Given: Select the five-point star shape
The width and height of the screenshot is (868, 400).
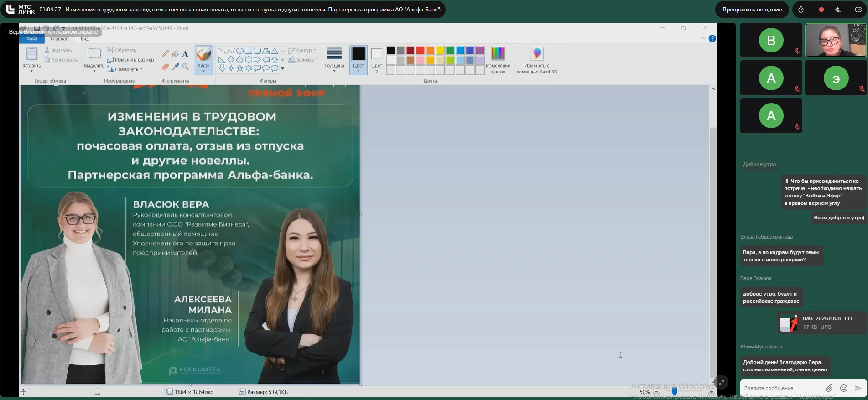Looking at the screenshot, I should [x=240, y=68].
